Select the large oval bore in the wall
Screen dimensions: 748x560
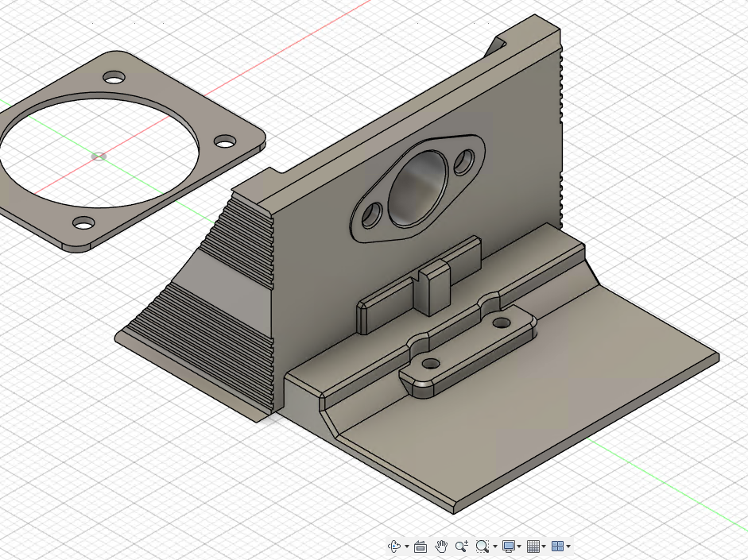click(418, 187)
